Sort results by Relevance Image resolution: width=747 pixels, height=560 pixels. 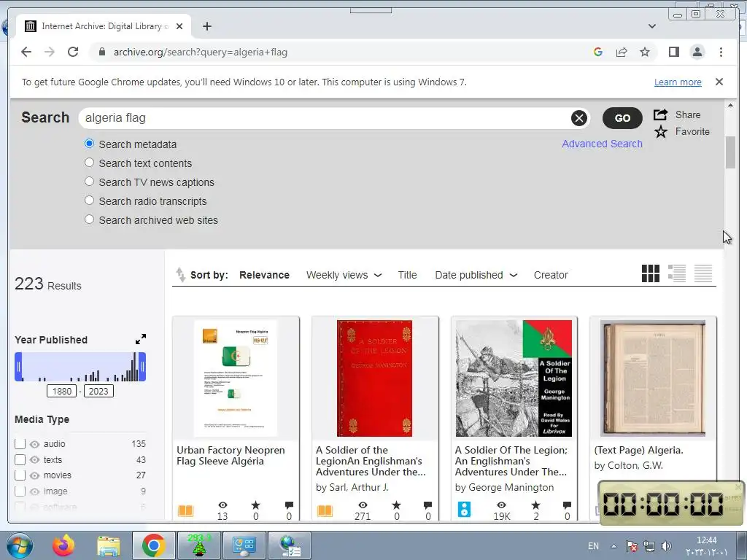pos(264,275)
